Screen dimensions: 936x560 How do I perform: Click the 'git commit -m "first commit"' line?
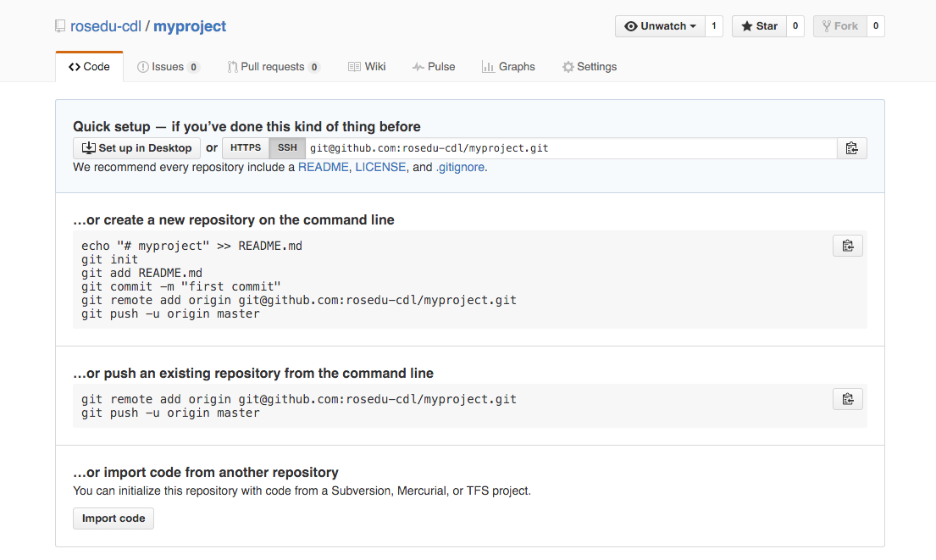click(x=181, y=287)
